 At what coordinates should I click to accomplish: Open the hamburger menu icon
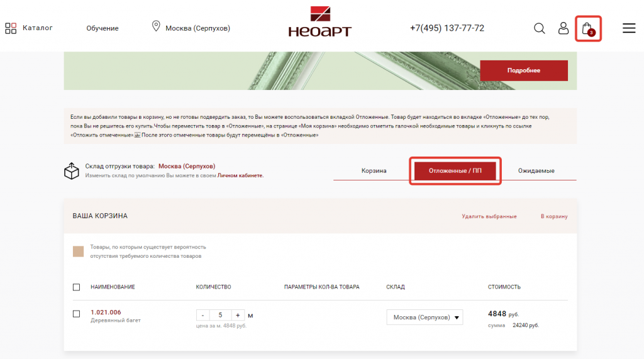pyautogui.click(x=629, y=28)
